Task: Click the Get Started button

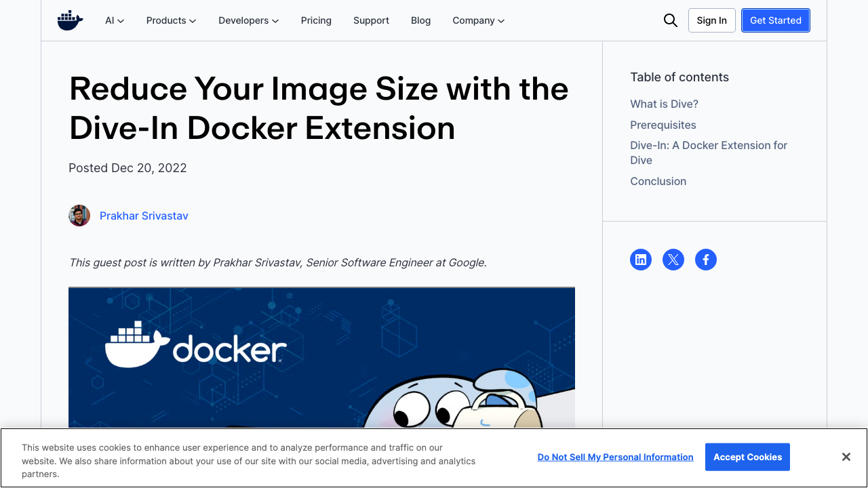Action: (x=776, y=20)
